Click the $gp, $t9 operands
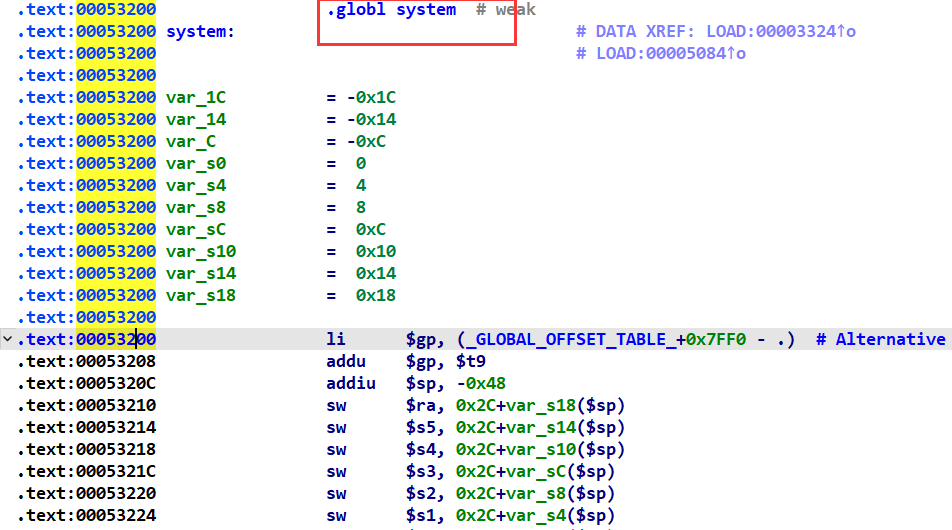The width and height of the screenshot is (952, 530). click(446, 362)
